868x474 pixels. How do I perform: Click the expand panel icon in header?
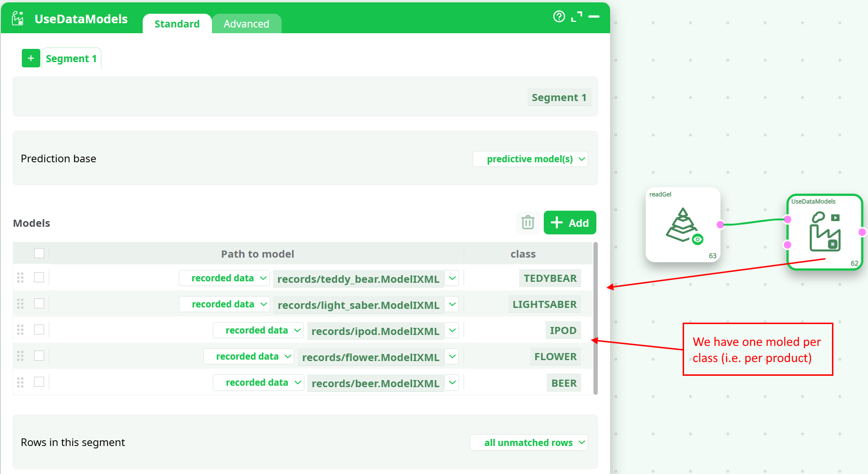(x=576, y=17)
